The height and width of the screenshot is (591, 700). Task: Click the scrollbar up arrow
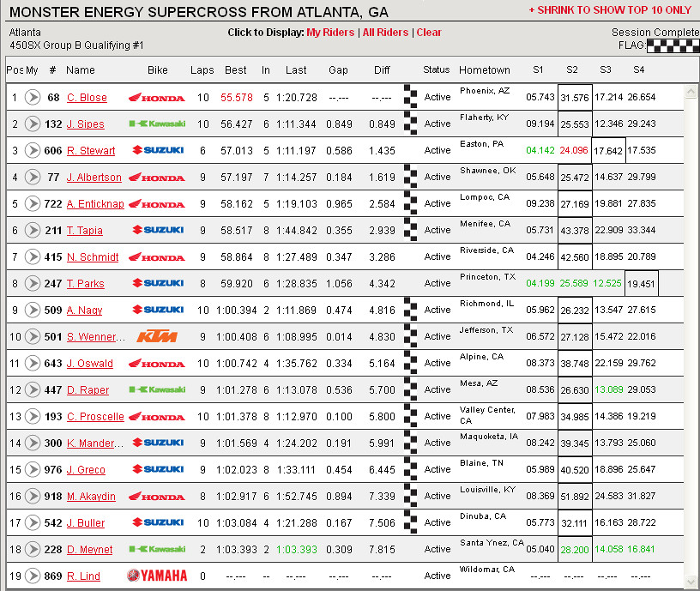[691, 92]
